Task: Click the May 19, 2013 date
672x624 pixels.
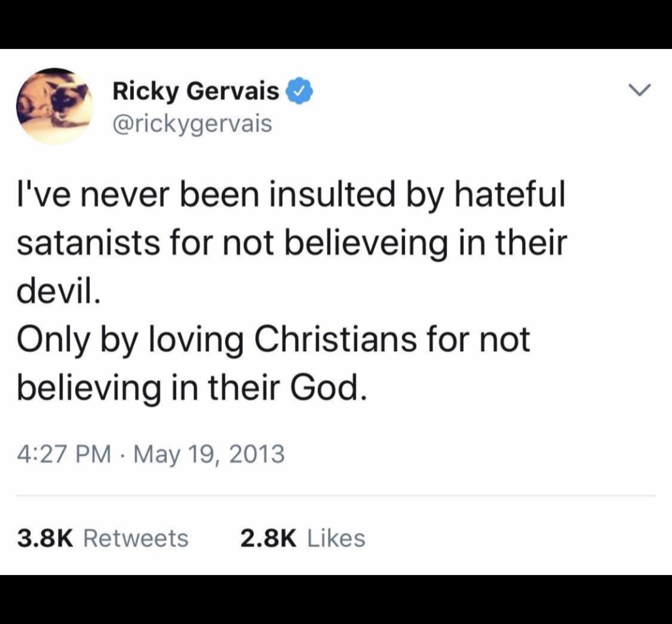Action: [209, 453]
